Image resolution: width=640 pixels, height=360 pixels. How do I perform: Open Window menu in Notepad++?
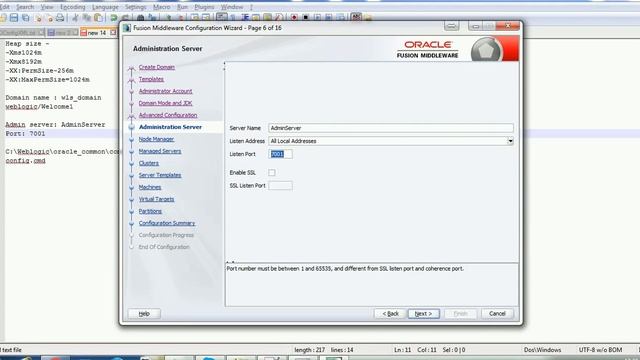click(232, 7)
